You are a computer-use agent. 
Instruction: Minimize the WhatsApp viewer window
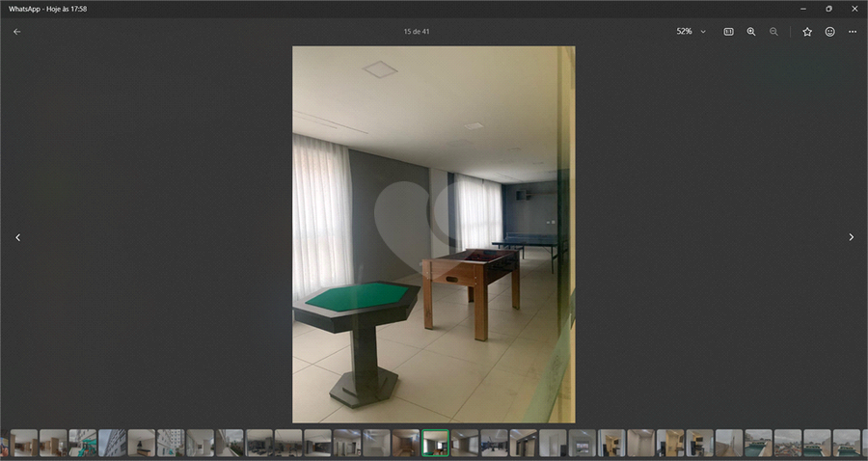(x=801, y=9)
